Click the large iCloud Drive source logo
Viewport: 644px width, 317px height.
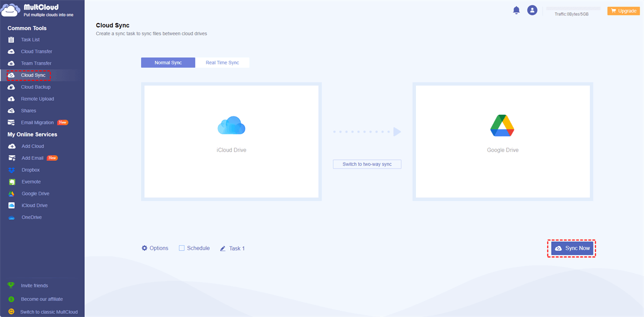pos(231,126)
